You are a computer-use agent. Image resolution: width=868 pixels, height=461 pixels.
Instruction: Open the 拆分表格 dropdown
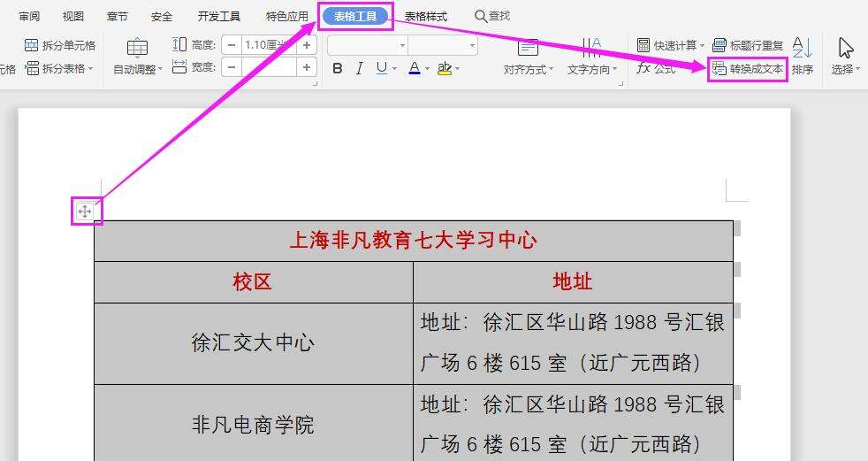click(x=60, y=68)
